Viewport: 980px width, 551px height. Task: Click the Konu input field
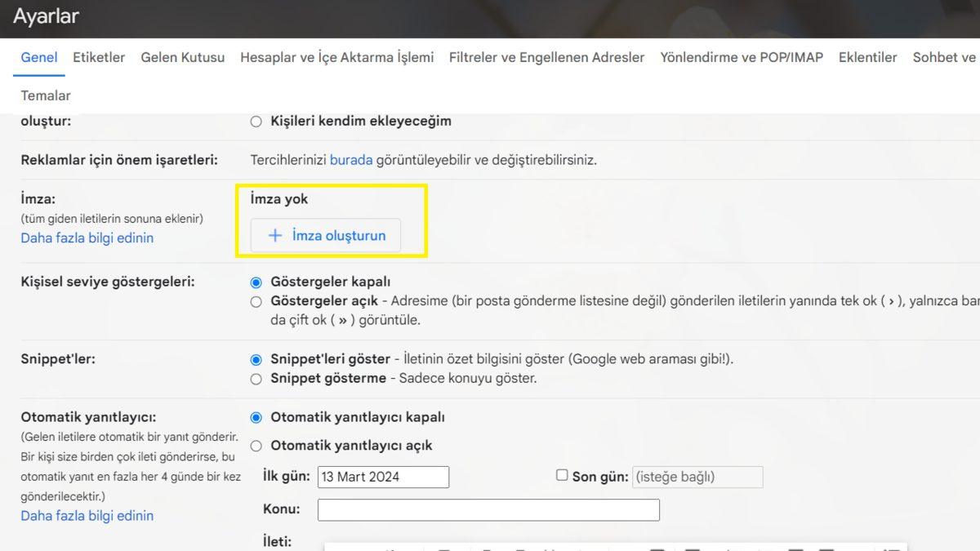pyautogui.click(x=488, y=509)
